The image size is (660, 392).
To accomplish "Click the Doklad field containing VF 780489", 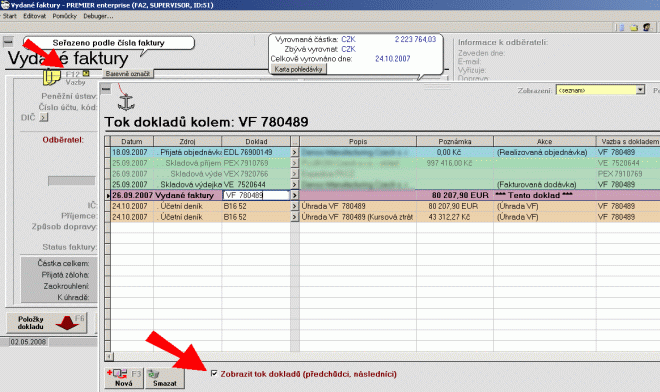I will click(256, 195).
